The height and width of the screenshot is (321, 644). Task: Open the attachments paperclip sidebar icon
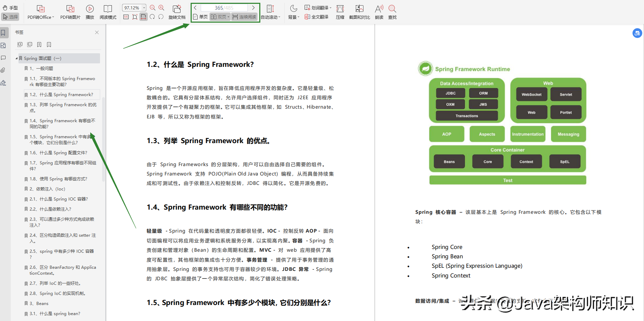(3, 70)
